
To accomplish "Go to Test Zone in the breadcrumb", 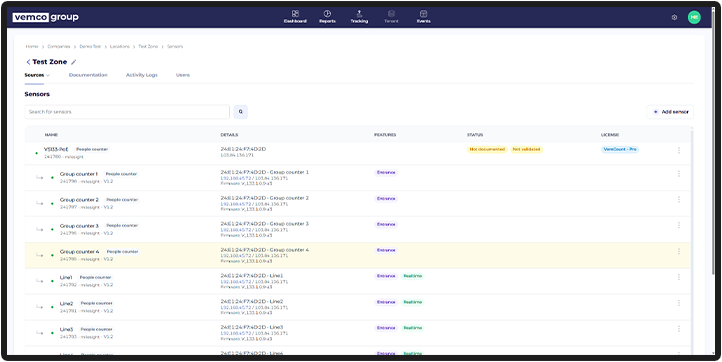I will click(x=148, y=47).
